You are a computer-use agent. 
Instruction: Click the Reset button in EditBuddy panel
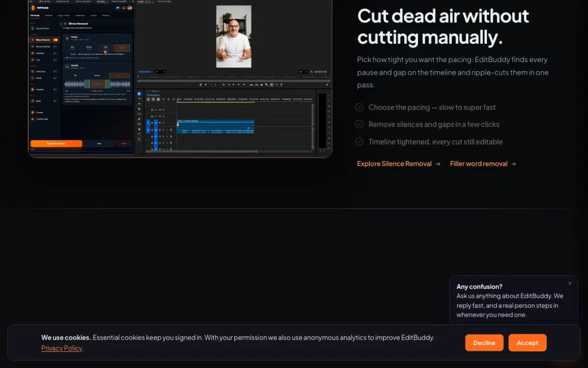pos(125,143)
